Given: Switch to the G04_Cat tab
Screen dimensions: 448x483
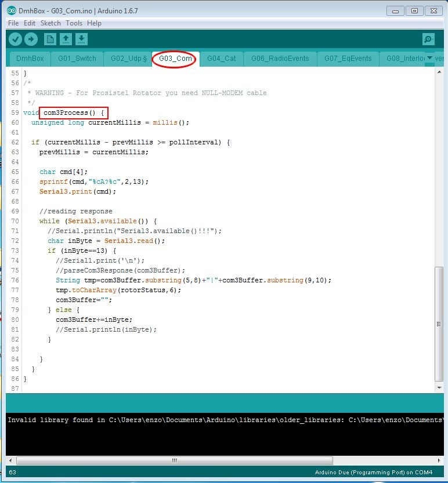Looking at the screenshot, I should pos(221,59).
